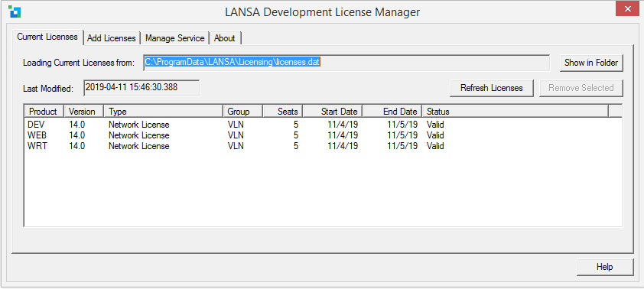644x289 pixels.
Task: Click the Help button
Action: click(604, 267)
